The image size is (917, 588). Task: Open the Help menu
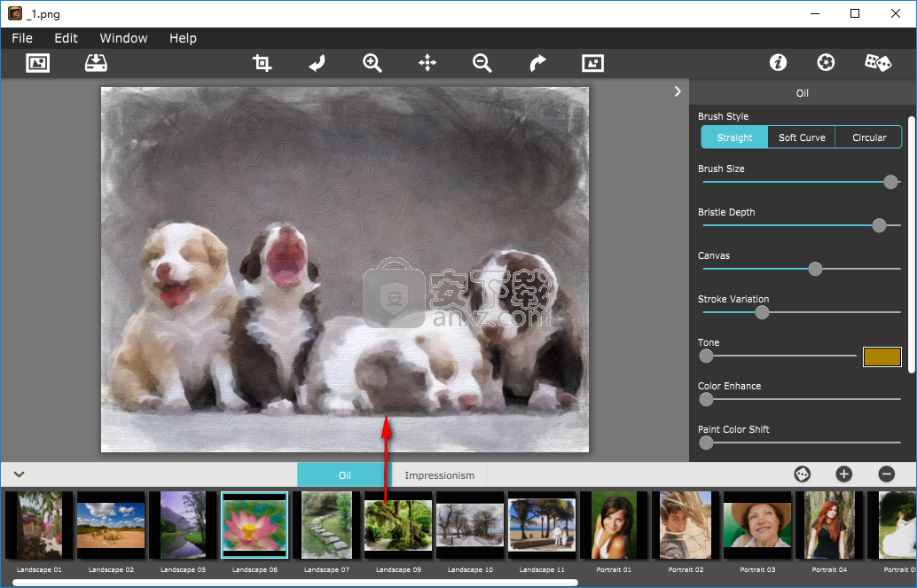click(x=183, y=38)
